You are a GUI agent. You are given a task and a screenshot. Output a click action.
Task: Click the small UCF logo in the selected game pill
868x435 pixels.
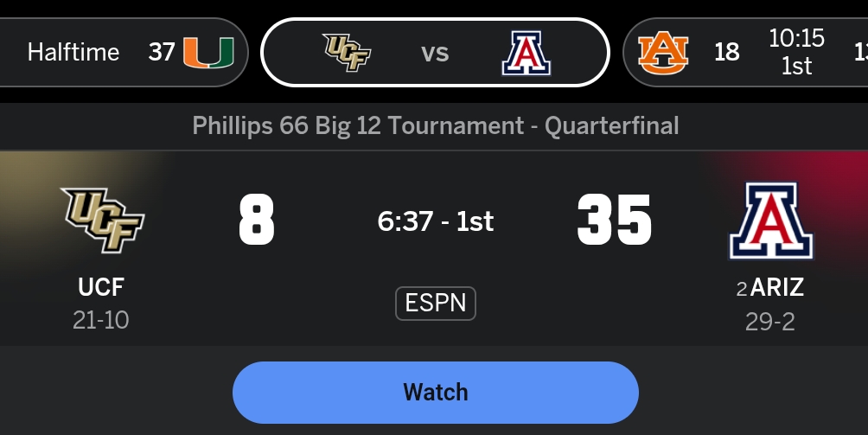tap(348, 52)
